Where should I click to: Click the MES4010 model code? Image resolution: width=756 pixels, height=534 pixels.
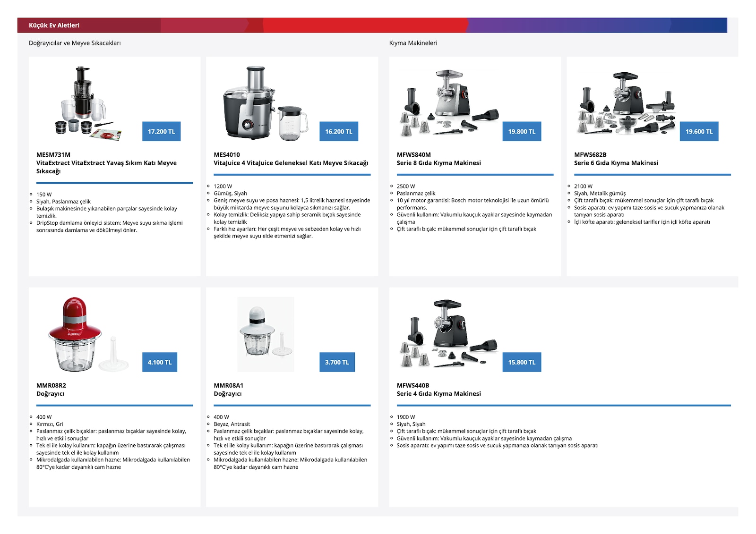227,154
